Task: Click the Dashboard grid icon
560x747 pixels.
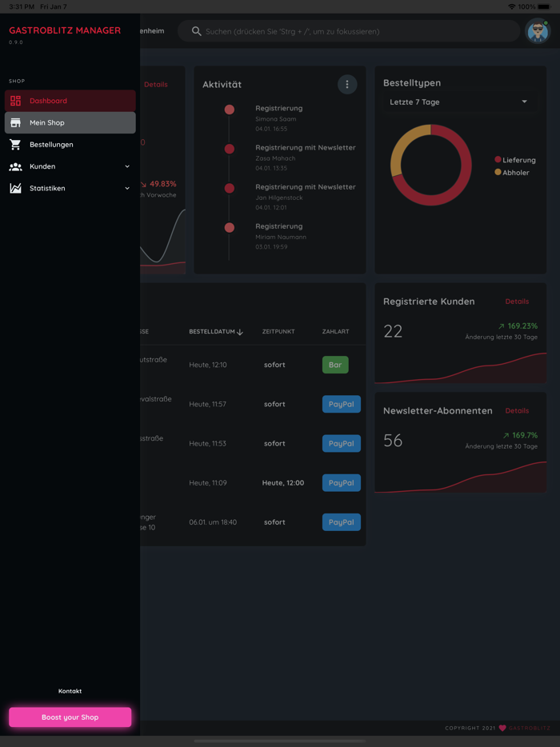Action: click(x=16, y=101)
